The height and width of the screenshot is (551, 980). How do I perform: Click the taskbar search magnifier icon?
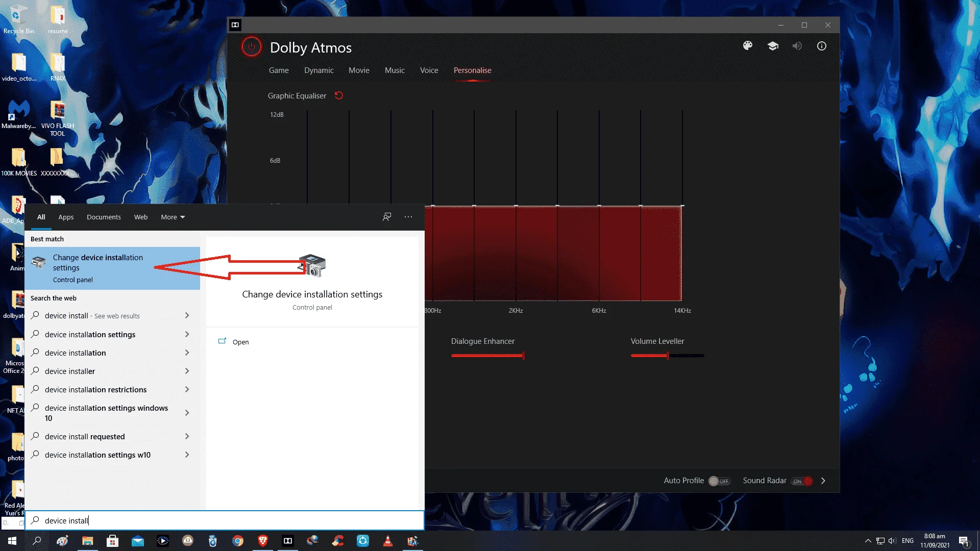click(x=37, y=541)
